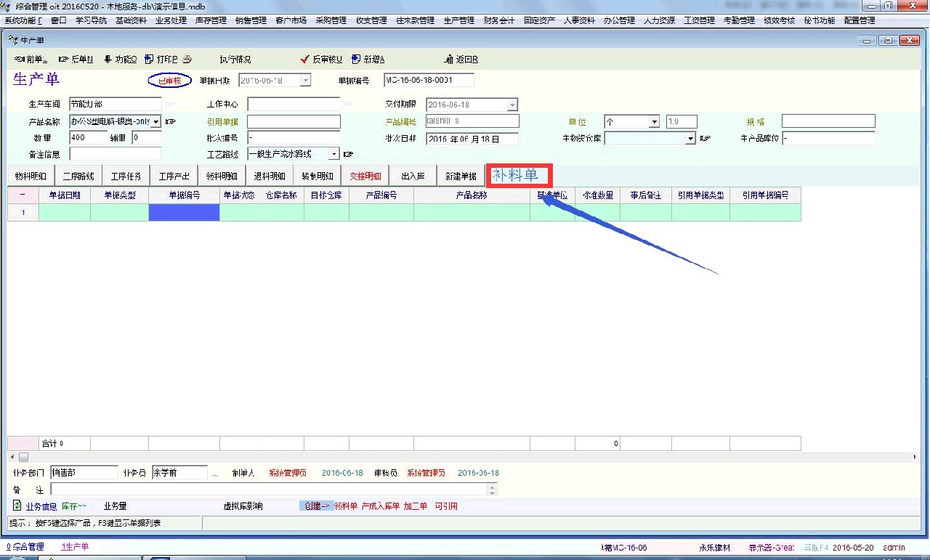Open the 功能 function arrow icon
The height and width of the screenshot is (560, 930).
click(x=108, y=59)
